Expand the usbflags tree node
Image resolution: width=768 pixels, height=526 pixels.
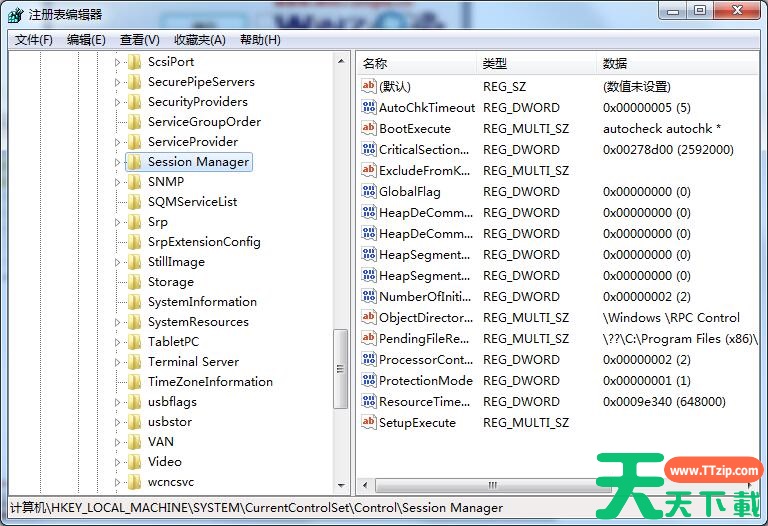(117, 402)
